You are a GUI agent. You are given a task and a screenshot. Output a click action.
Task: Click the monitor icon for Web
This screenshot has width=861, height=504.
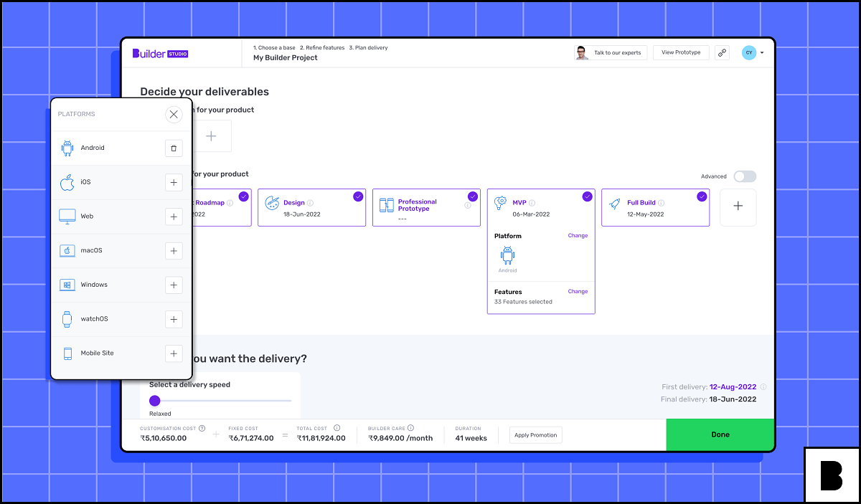67,217
